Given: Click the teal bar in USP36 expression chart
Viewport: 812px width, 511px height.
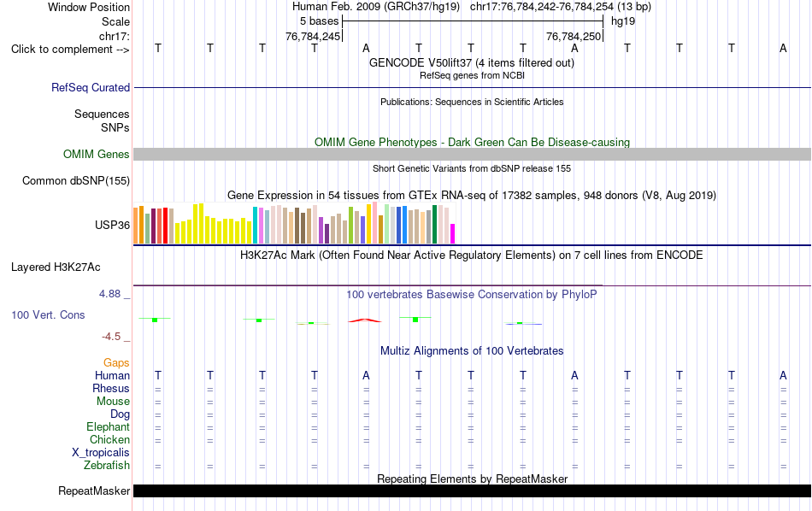Looking at the screenshot, I should click(255, 226).
